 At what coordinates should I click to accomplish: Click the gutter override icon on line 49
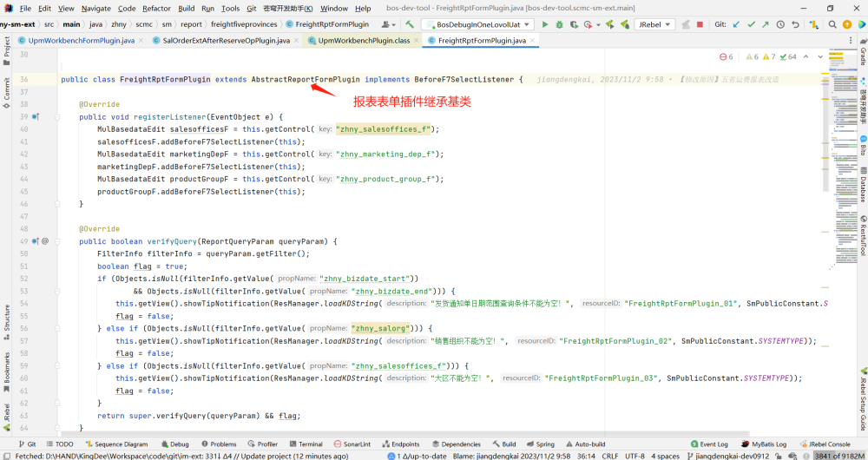(36, 241)
